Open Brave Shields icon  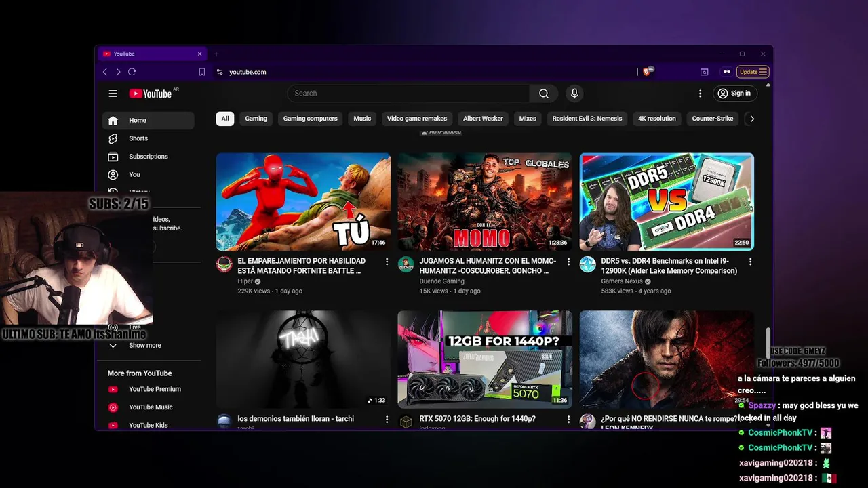(x=648, y=72)
